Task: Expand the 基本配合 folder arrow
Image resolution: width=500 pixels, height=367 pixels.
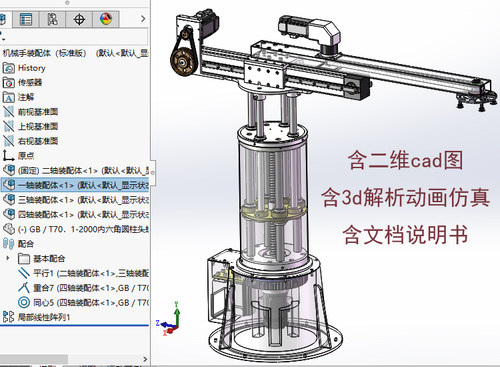Action: pyautogui.click(x=8, y=258)
